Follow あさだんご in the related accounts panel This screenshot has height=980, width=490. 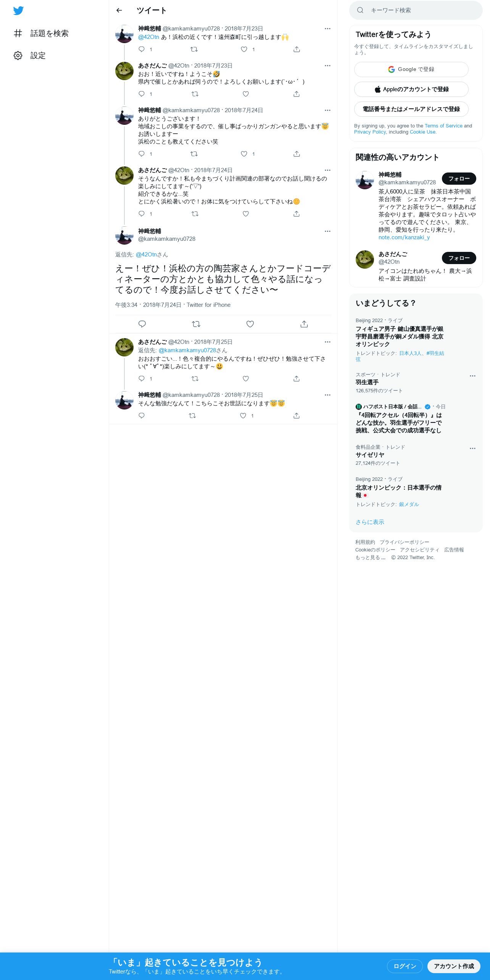tap(459, 258)
